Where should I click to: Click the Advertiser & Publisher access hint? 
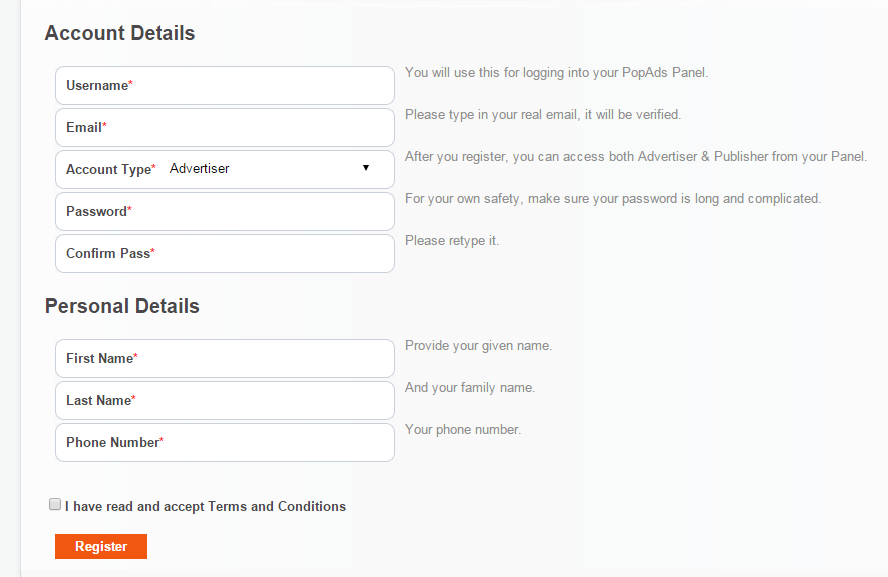coord(636,157)
